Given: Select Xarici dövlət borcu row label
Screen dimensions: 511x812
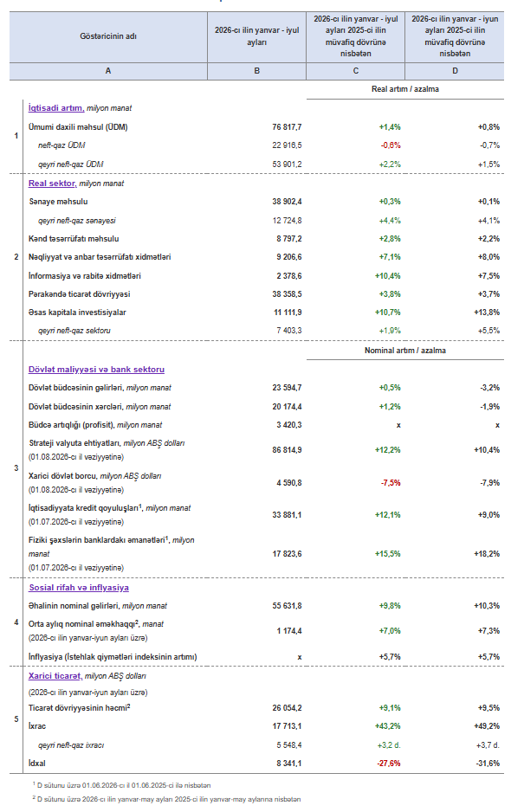Looking at the screenshot, I should pos(62,476).
